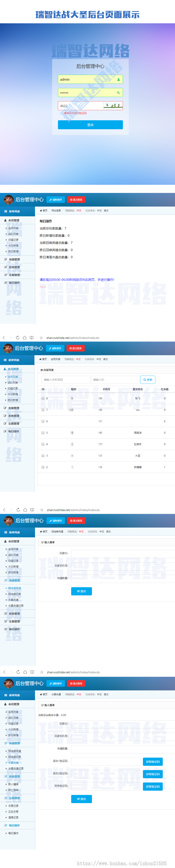Collapse 会员管理 in the 网站信息 screen sidebar

17,220
